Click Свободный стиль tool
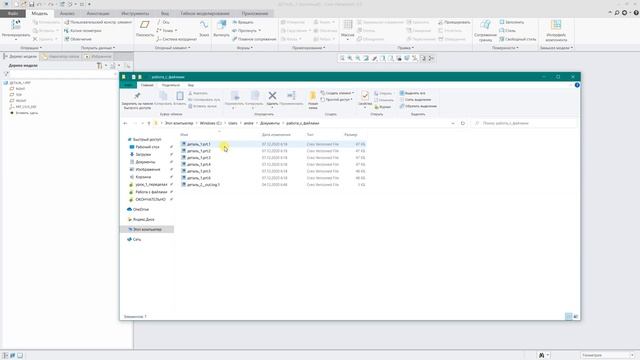The image size is (640, 360). pos(518,39)
